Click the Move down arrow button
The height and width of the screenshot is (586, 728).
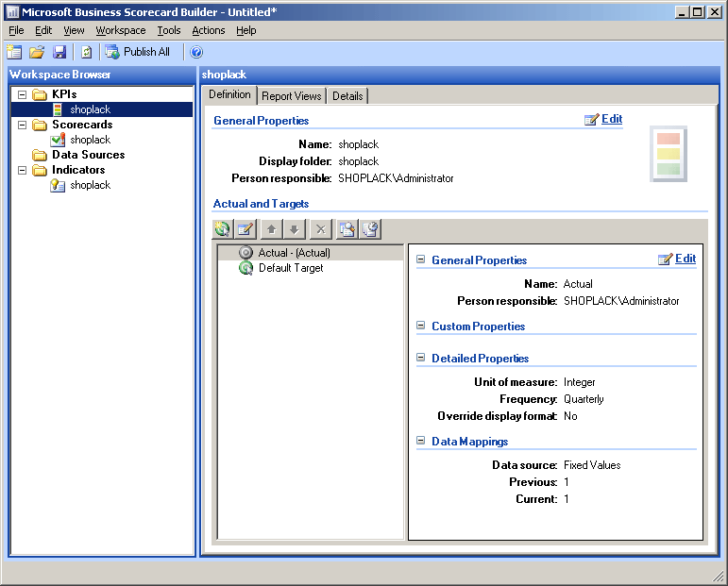point(294,229)
